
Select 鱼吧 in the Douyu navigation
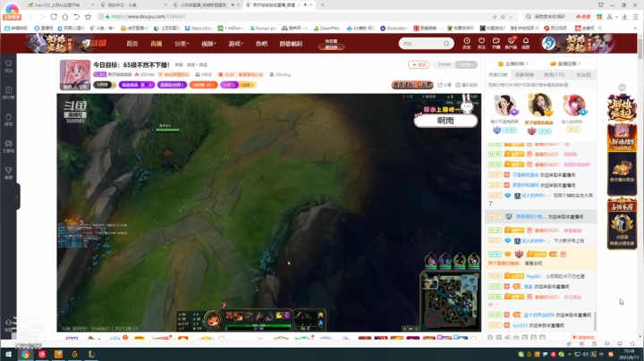click(261, 44)
